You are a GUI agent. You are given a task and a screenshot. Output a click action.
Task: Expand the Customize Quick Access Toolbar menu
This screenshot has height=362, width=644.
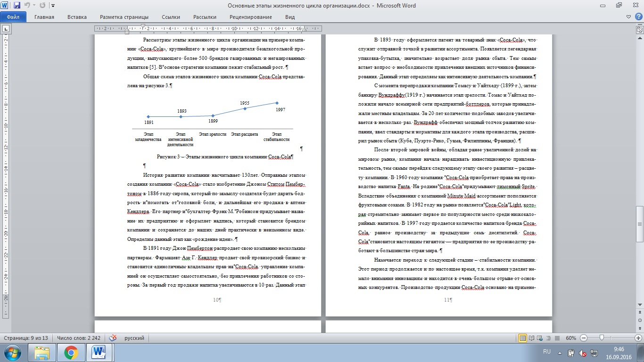point(52,6)
